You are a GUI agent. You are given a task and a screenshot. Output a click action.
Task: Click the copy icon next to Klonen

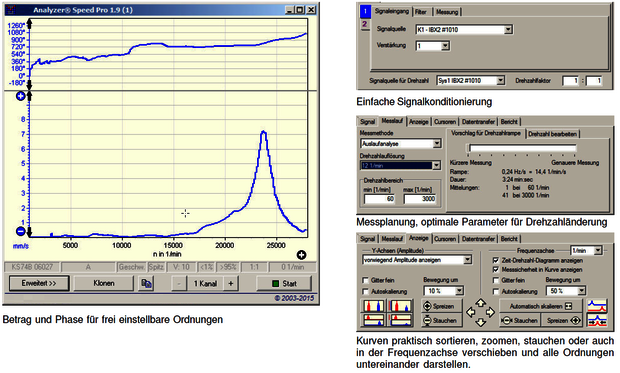point(147,283)
